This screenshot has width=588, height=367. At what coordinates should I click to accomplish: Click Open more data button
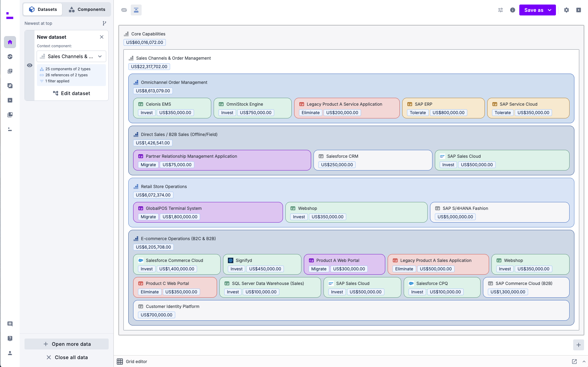[x=67, y=344]
